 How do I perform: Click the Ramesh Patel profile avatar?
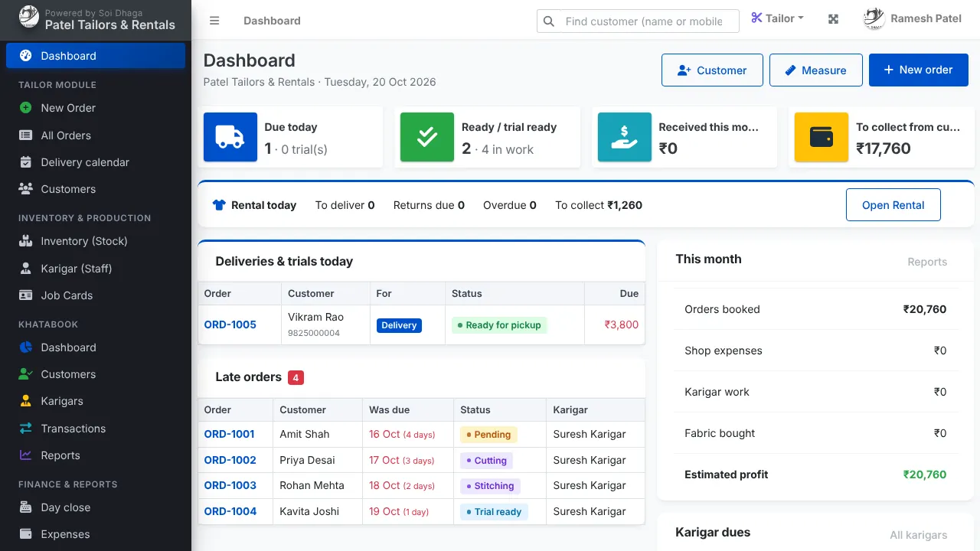point(874,18)
